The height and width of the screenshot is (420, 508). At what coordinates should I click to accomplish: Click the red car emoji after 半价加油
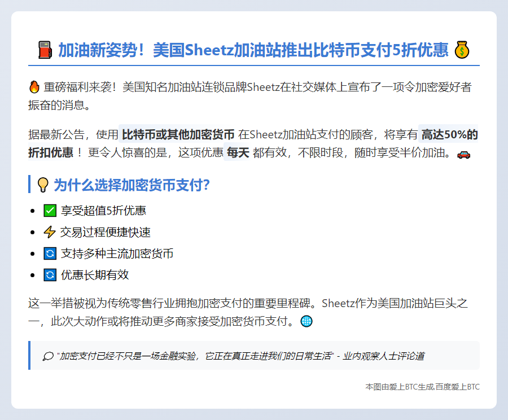[463, 154]
